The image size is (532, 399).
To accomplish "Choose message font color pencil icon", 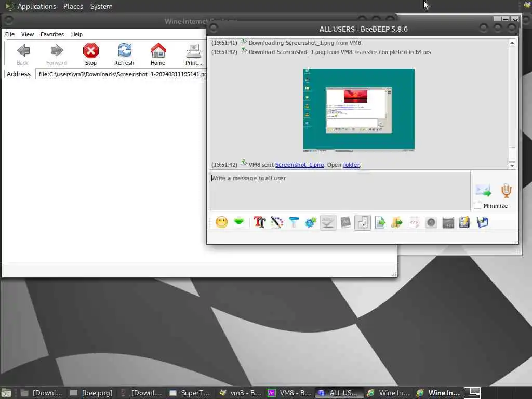I will 277,222.
